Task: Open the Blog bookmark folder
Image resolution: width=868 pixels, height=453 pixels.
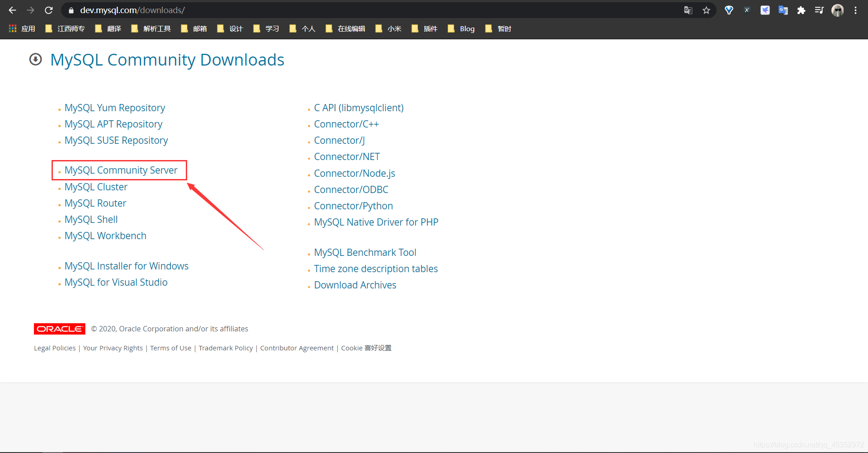Action: coord(461,28)
